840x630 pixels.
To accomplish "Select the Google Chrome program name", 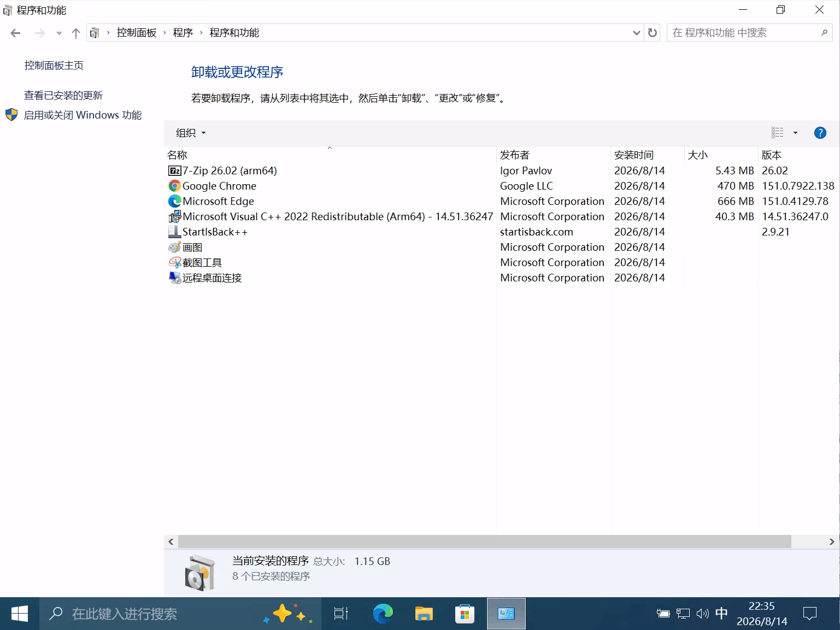I will (x=219, y=186).
